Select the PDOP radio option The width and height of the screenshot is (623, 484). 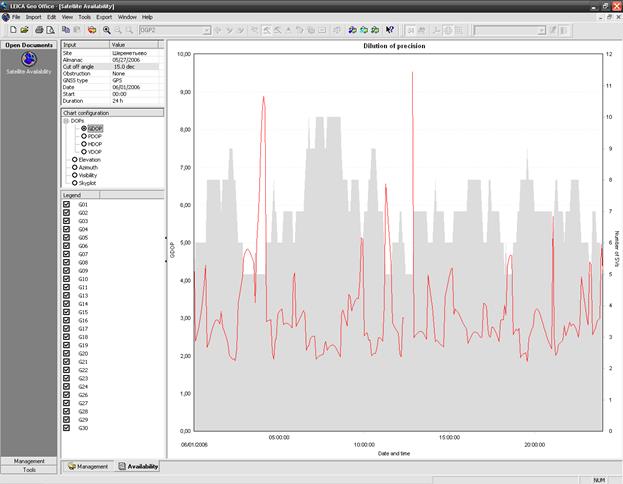click(x=84, y=136)
